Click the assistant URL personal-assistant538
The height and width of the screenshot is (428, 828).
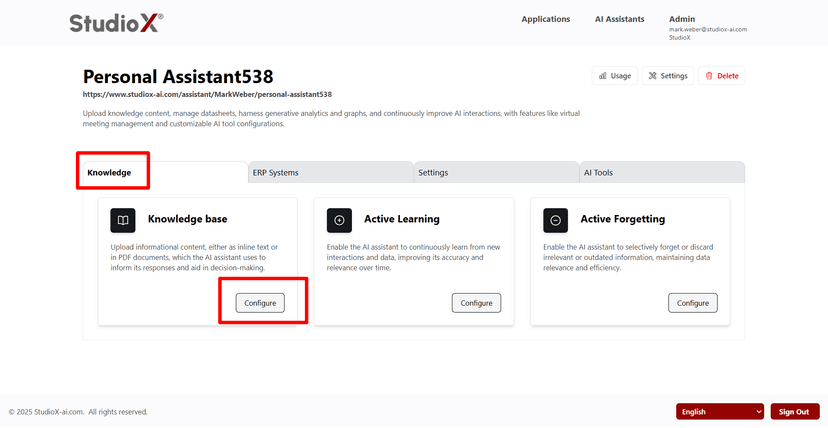[x=208, y=94]
